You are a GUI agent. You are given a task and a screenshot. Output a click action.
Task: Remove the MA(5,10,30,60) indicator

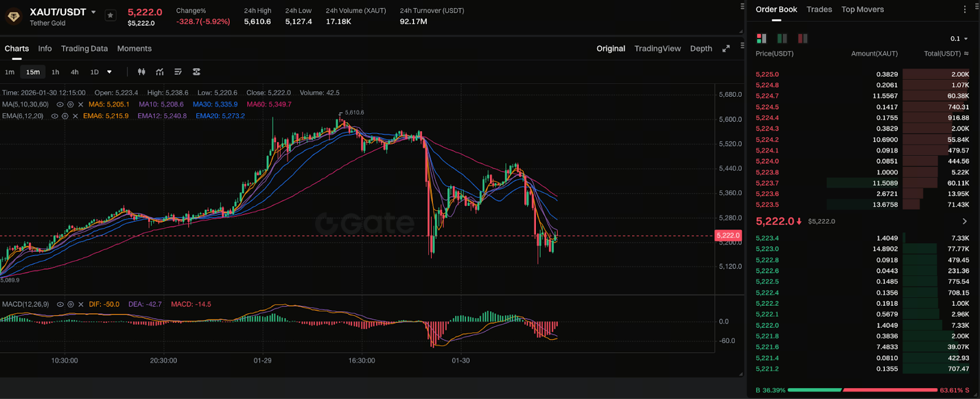click(80, 105)
